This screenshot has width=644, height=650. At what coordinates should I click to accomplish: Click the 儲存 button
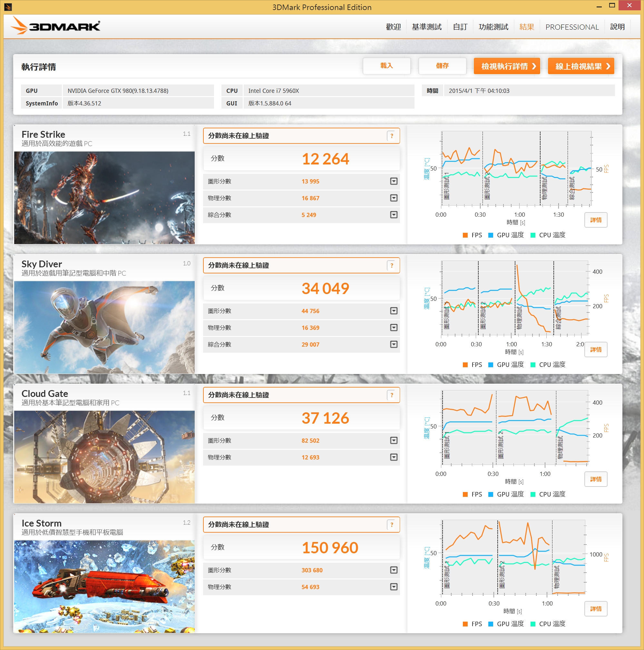click(442, 66)
